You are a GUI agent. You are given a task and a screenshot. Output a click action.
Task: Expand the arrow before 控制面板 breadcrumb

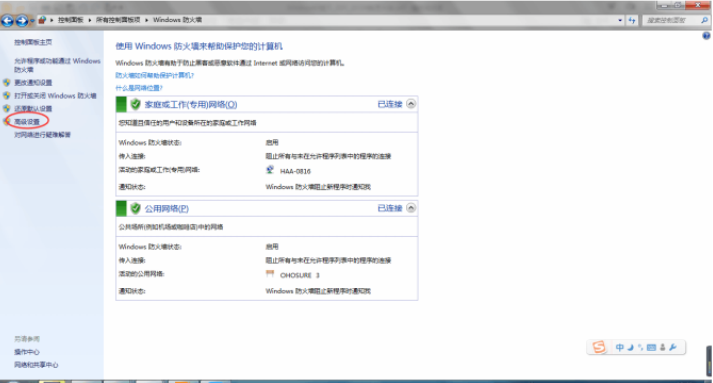[52, 20]
